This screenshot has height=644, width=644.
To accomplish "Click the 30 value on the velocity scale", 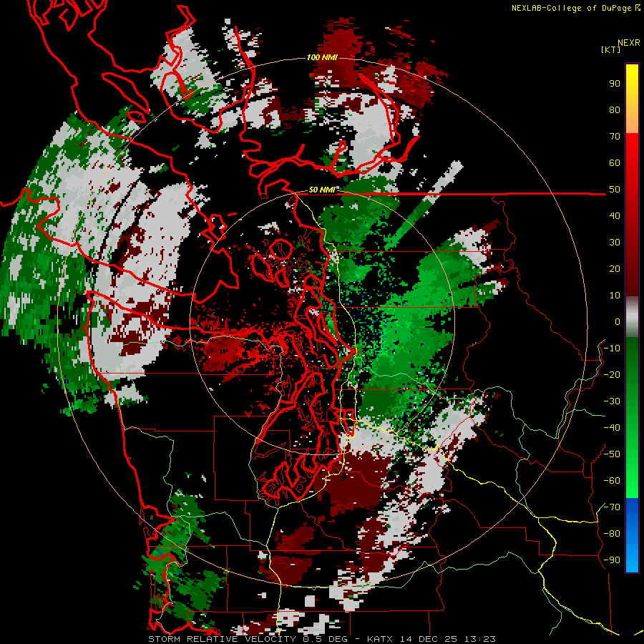I will 615,243.
